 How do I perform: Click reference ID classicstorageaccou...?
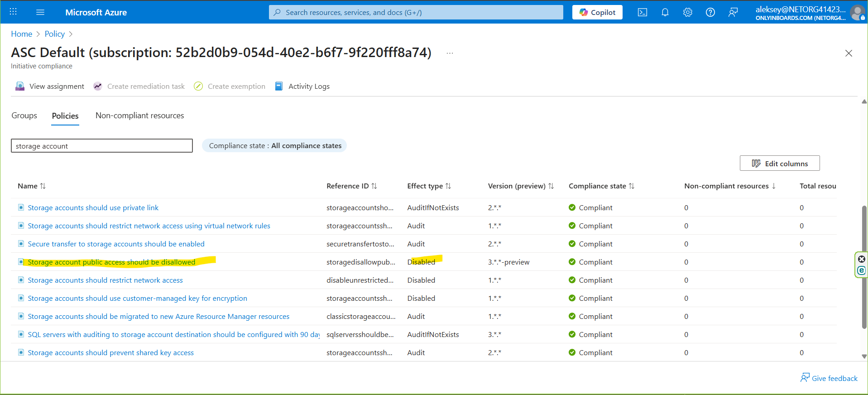point(361,316)
